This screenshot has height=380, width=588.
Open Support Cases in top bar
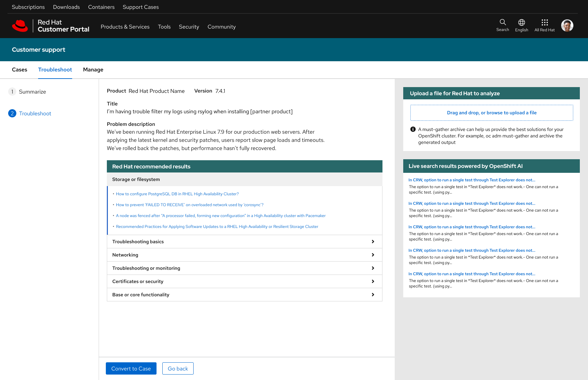tap(141, 7)
